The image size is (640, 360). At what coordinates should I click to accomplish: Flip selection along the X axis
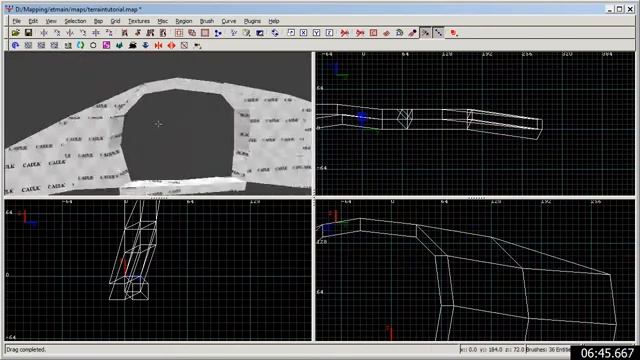[x=44, y=33]
